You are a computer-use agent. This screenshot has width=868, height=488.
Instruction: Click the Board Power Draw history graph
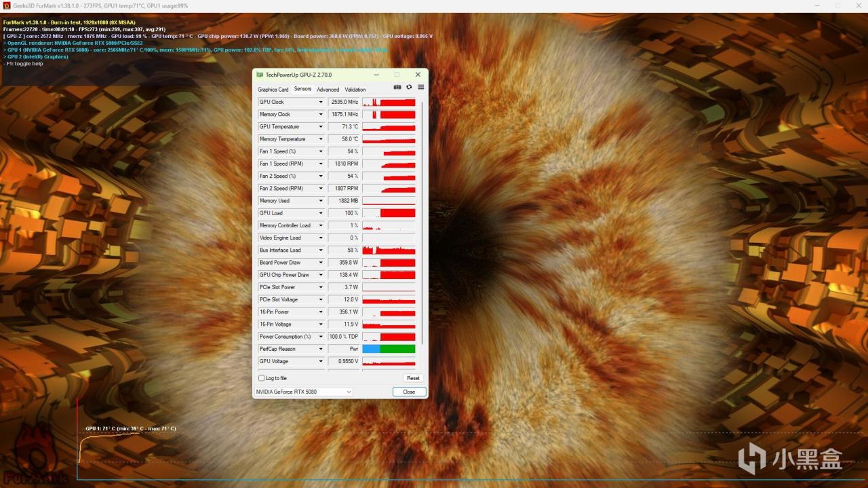point(389,263)
